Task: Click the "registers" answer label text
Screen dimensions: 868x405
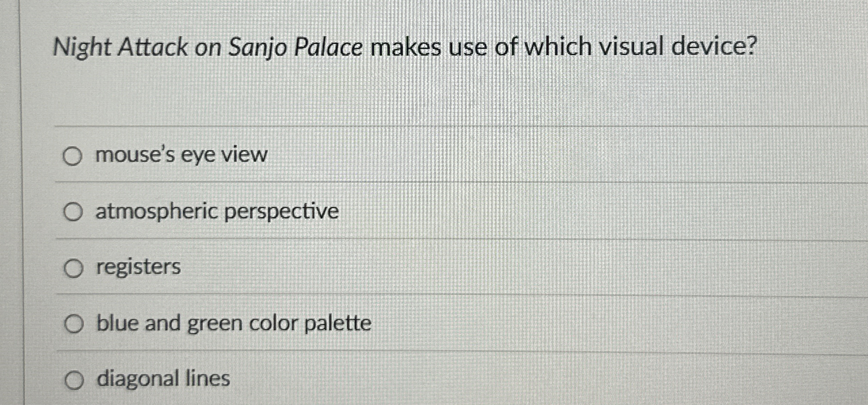Action: pos(138,267)
